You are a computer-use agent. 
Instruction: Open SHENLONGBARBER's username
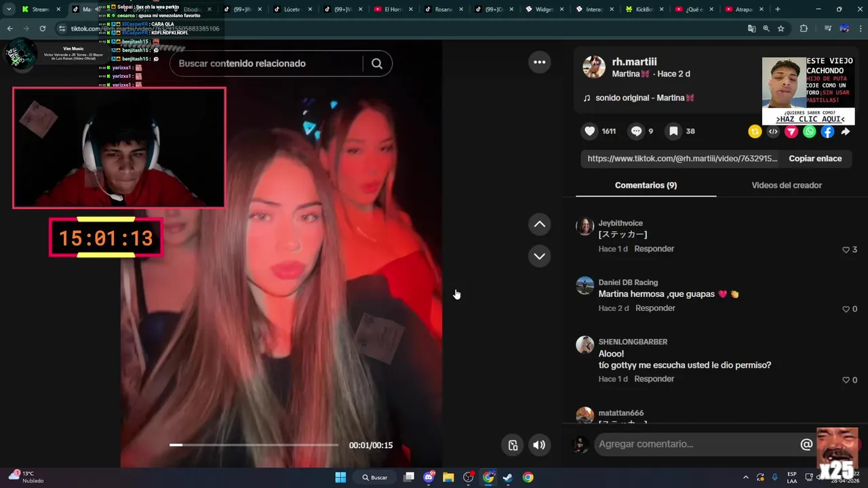pyautogui.click(x=633, y=342)
